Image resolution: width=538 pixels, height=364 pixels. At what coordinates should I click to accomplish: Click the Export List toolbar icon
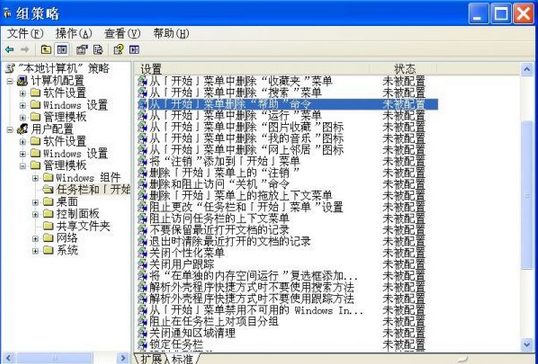click(x=98, y=50)
